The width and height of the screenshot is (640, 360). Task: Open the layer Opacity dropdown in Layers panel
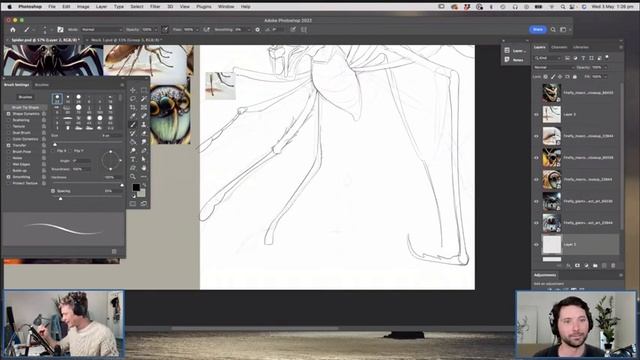tap(605, 67)
